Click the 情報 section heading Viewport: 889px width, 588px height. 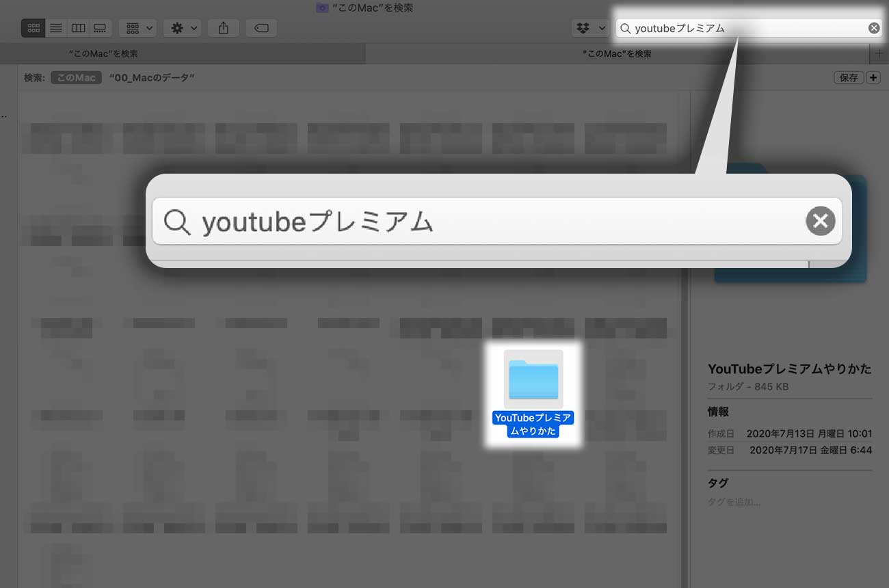(718, 412)
